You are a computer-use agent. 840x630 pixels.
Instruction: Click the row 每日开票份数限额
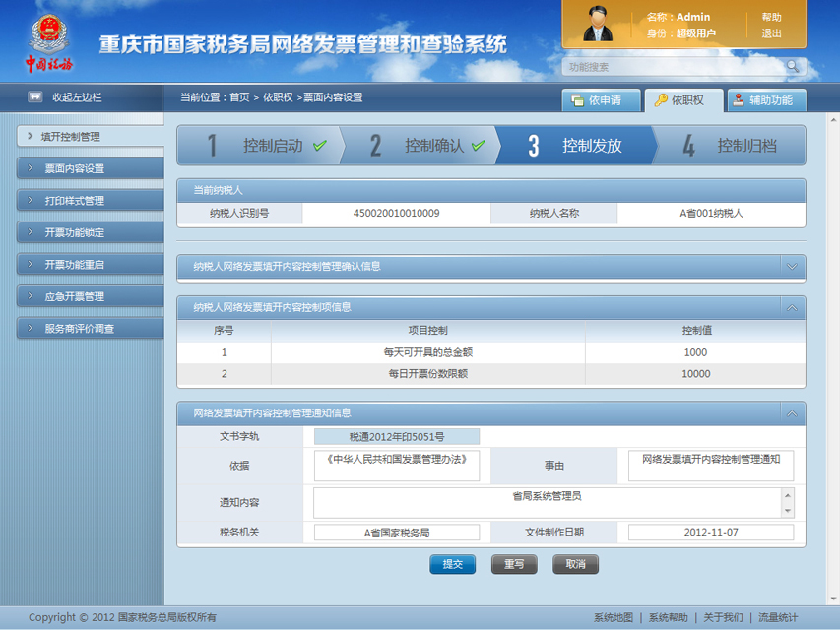[491, 374]
